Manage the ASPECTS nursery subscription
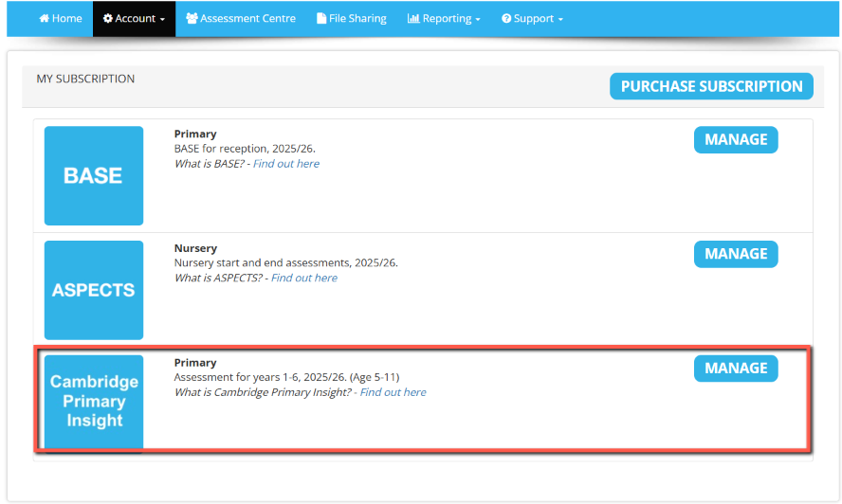 click(x=736, y=254)
